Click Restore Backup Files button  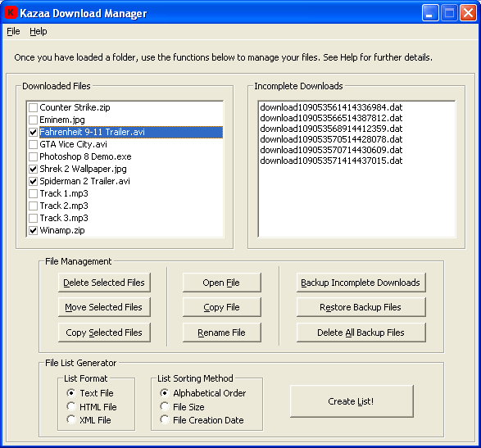coord(361,307)
